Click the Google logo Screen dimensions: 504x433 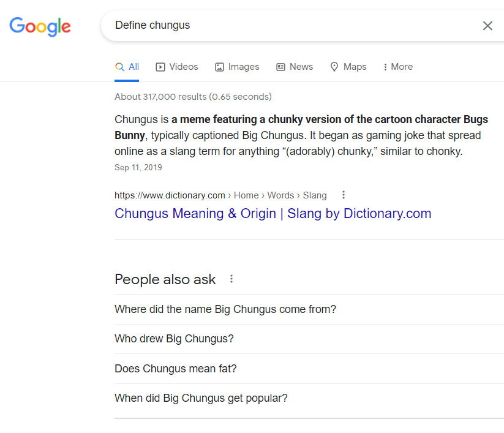point(40,26)
